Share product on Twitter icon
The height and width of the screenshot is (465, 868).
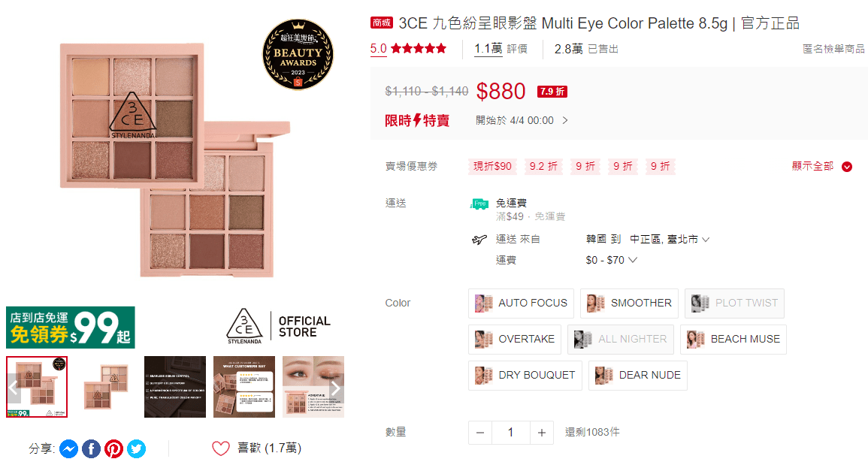click(x=136, y=448)
